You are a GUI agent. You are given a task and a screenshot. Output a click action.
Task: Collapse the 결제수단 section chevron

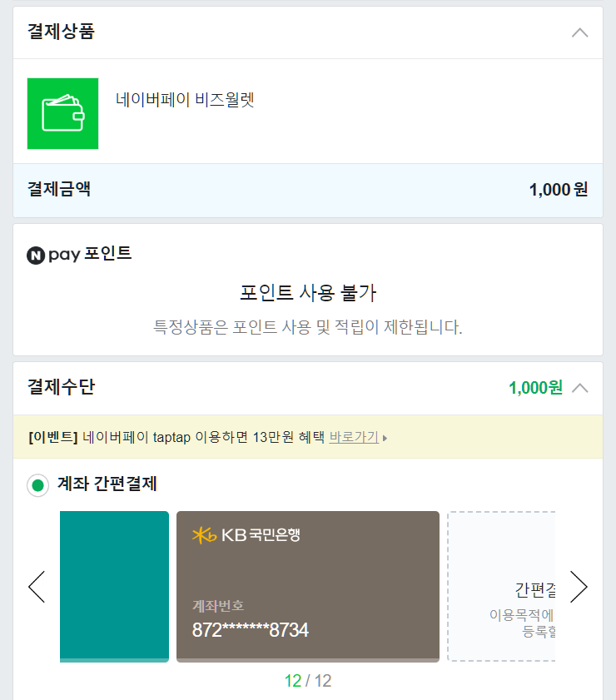click(580, 388)
